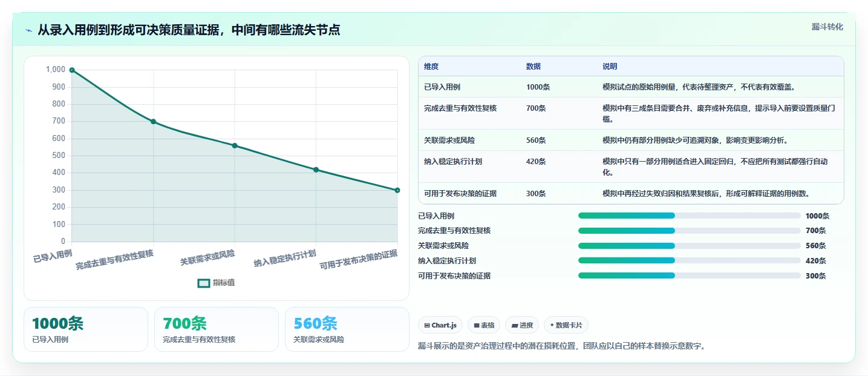Click the chart data point at 700

tap(153, 122)
